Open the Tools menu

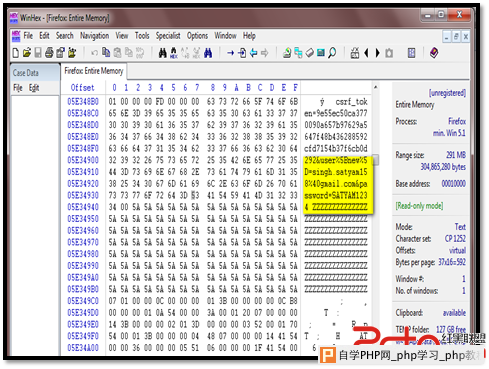tap(142, 36)
